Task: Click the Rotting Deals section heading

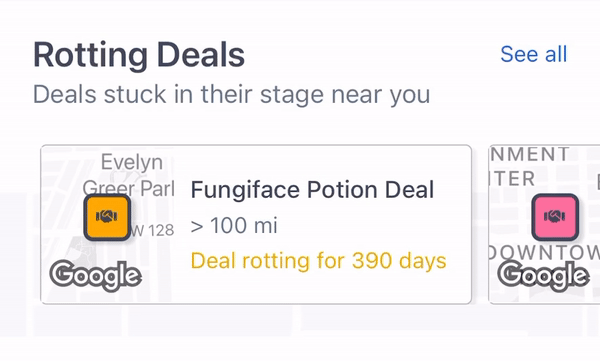Action: click(139, 55)
